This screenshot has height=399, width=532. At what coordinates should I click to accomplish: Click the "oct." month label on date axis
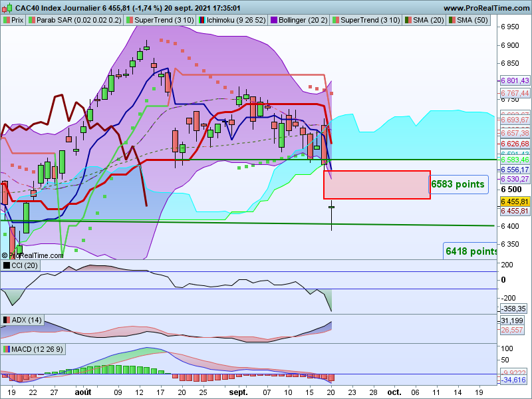pos(394,392)
